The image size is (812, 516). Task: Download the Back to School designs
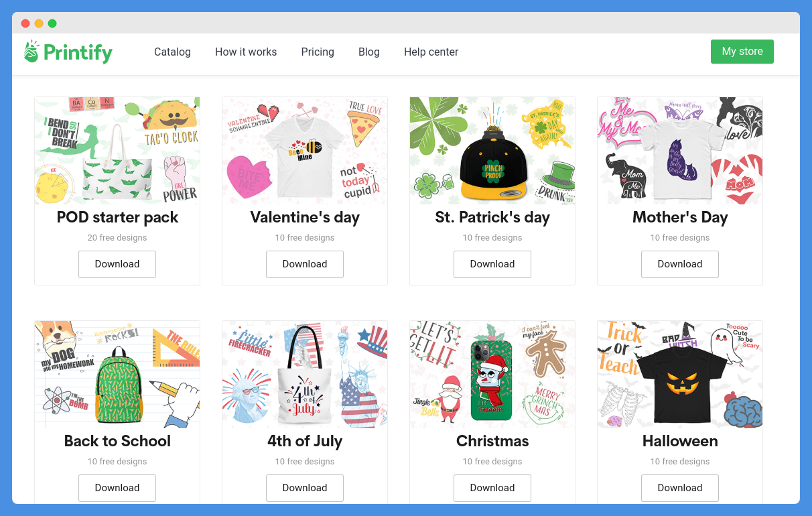[x=117, y=488]
